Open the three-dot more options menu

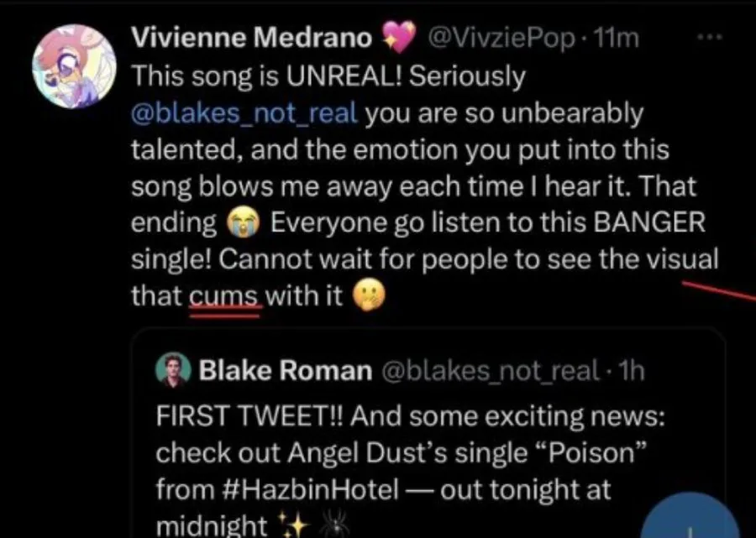click(710, 39)
